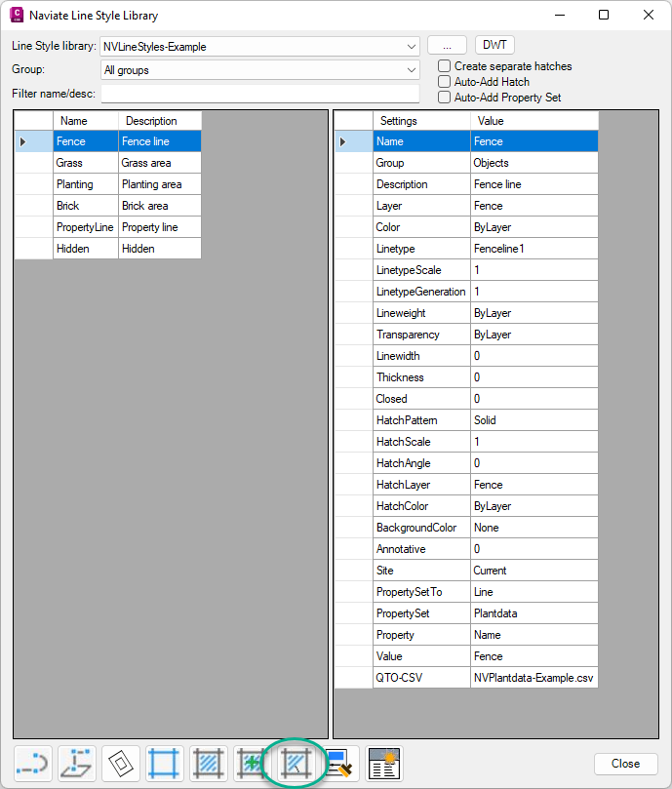Image resolution: width=672 pixels, height=789 pixels.
Task: Click the PropertySetTo value "Line"
Action: pyautogui.click(x=534, y=592)
